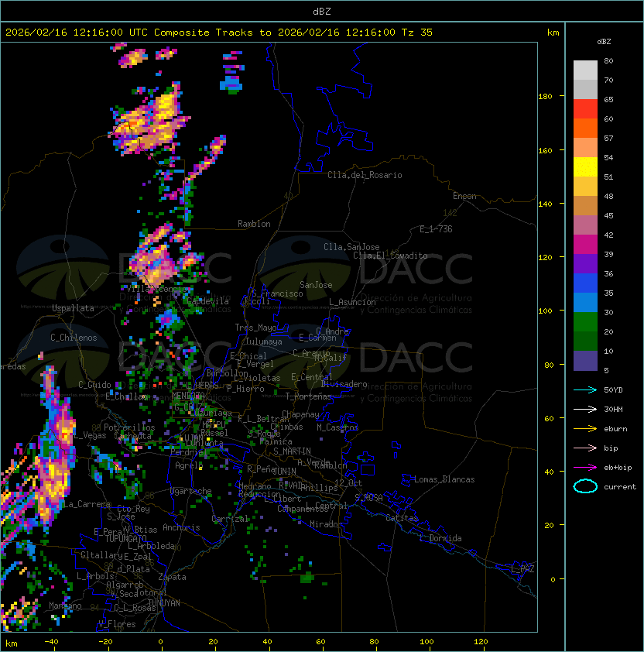Click the 12_Oct place label
The image size is (644, 652).
coord(348,483)
